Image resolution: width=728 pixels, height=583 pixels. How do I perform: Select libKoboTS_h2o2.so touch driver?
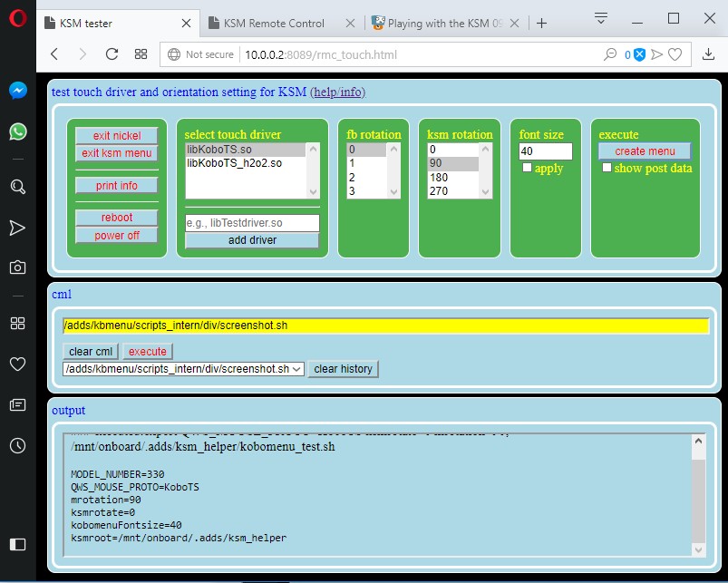click(x=246, y=163)
